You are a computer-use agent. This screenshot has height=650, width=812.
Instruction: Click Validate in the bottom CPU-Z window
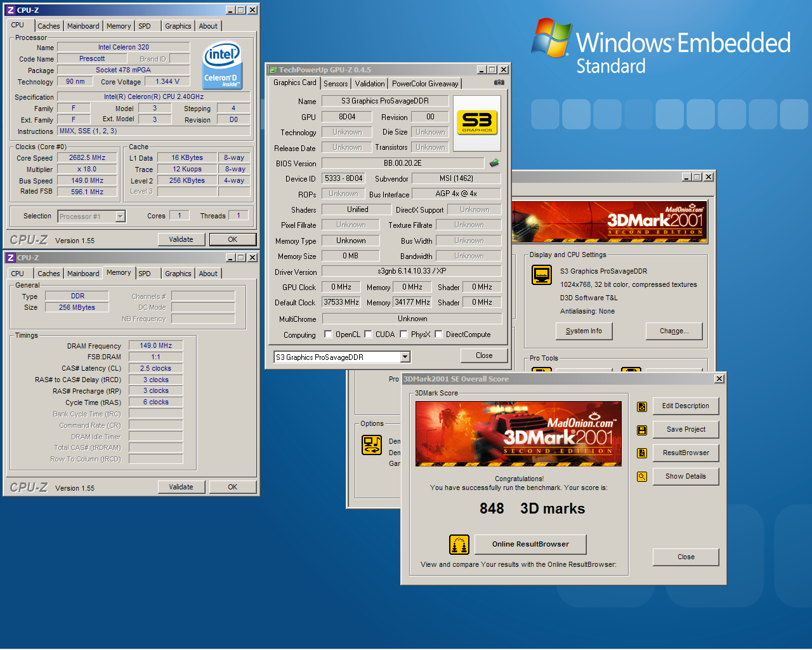[x=181, y=487]
